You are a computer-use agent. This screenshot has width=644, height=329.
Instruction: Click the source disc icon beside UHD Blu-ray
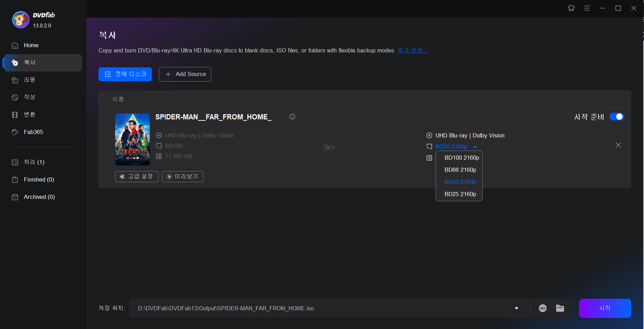coord(159,135)
